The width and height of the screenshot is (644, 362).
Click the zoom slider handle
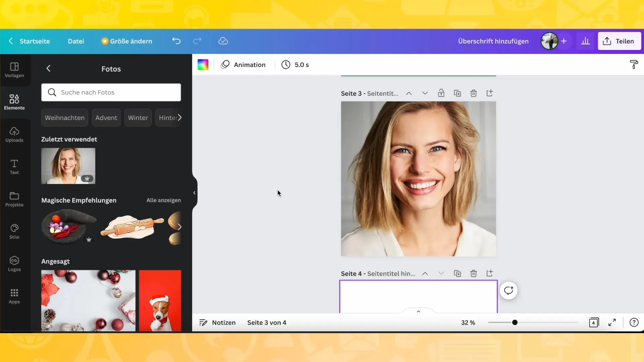pos(515,322)
